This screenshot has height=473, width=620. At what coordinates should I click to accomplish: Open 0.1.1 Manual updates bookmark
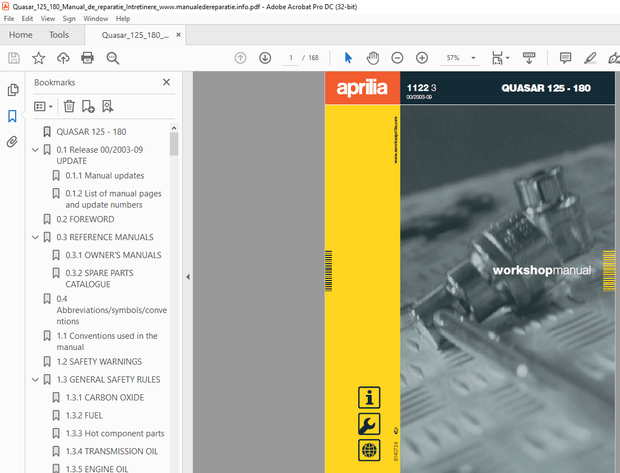[x=105, y=176]
